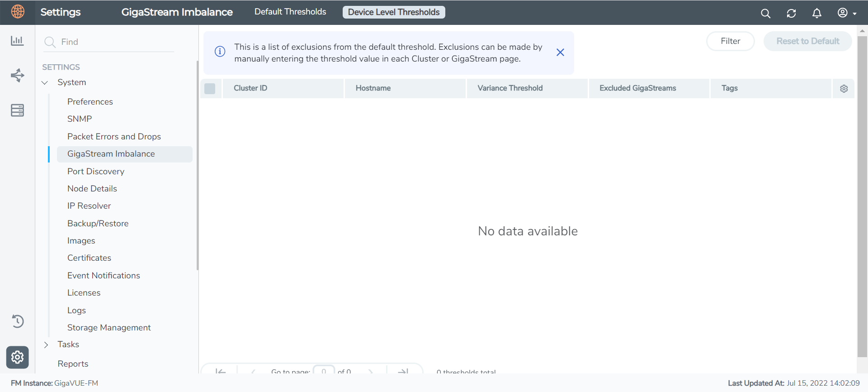Open the user account dropdown menu

tap(847, 13)
